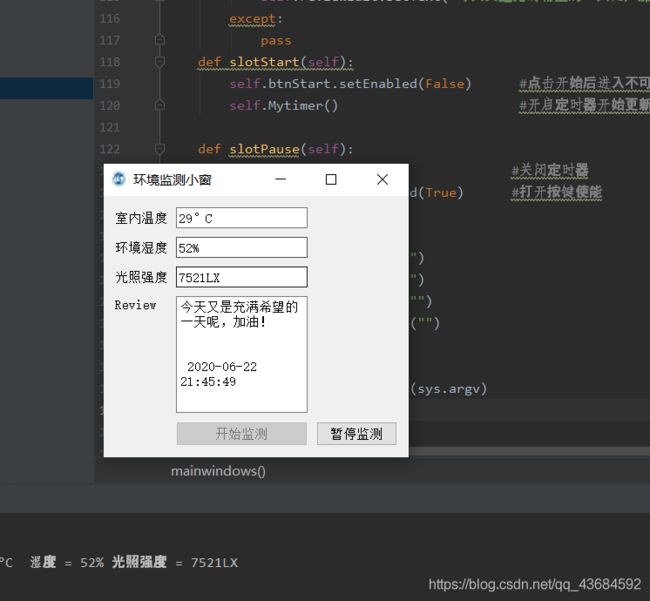Click the 'self.Mytimer()' code line
The image size is (650, 601).
click(x=284, y=106)
